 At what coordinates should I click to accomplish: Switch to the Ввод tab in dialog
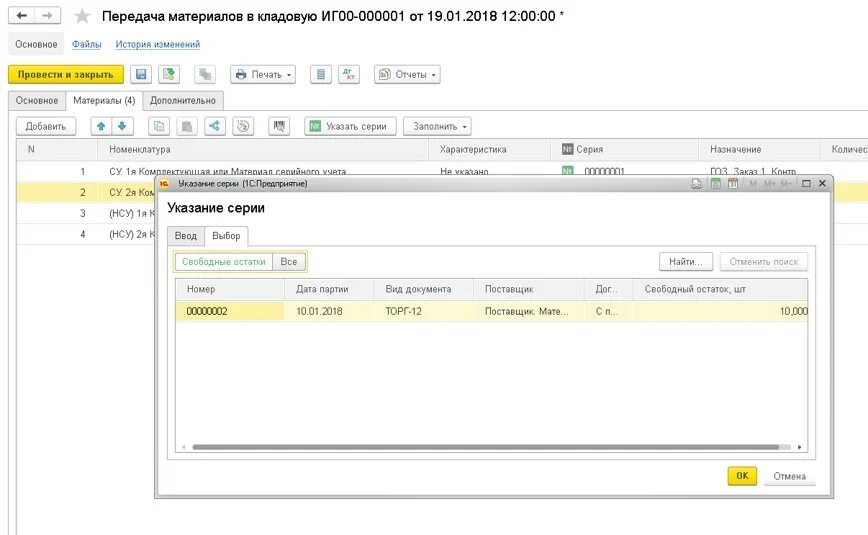pyautogui.click(x=186, y=236)
